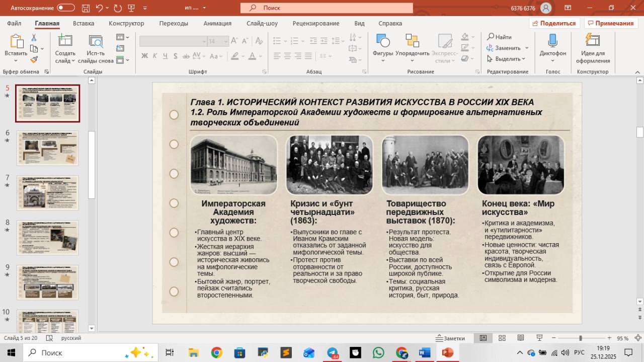
Task: Click the Поделиться button
Action: 554,23
